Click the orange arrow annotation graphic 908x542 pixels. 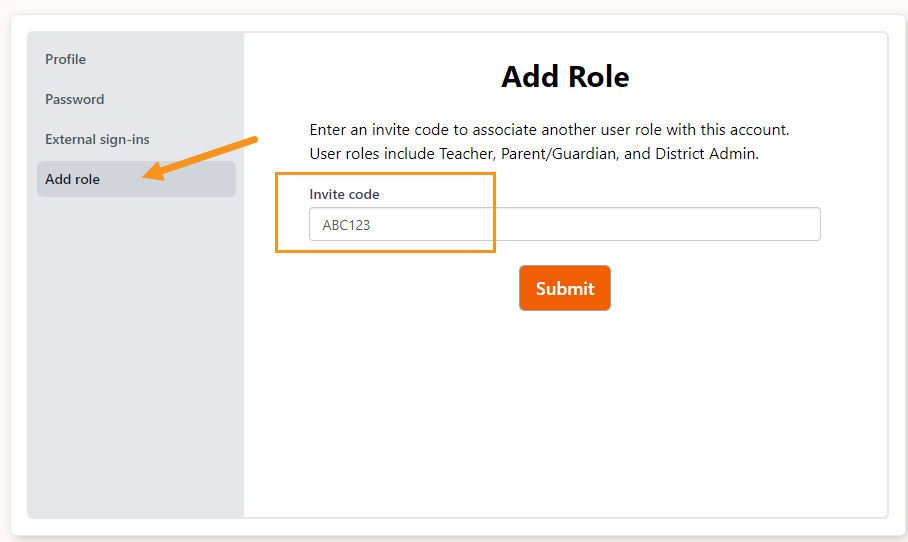[x=200, y=158]
